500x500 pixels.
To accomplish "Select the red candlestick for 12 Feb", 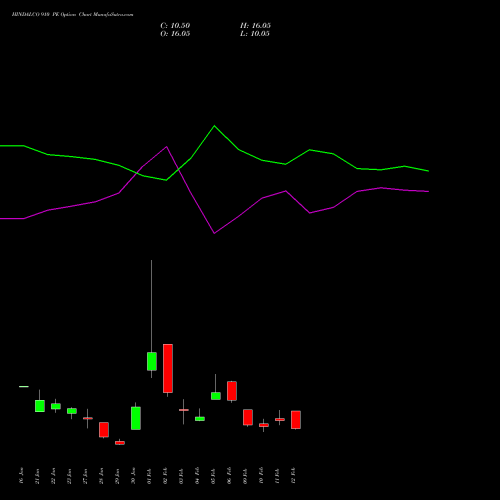I will point(296,420).
